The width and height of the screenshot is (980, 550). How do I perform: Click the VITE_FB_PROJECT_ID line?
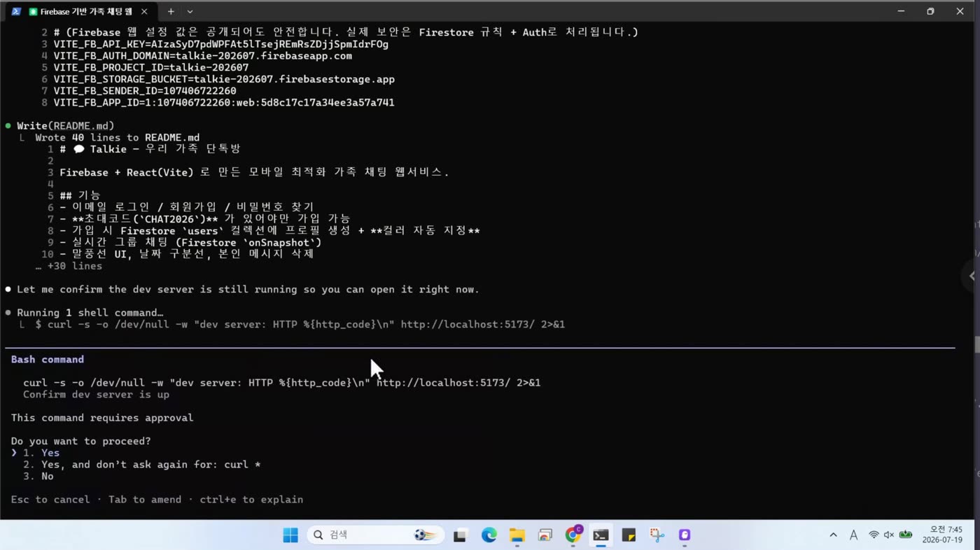point(151,68)
